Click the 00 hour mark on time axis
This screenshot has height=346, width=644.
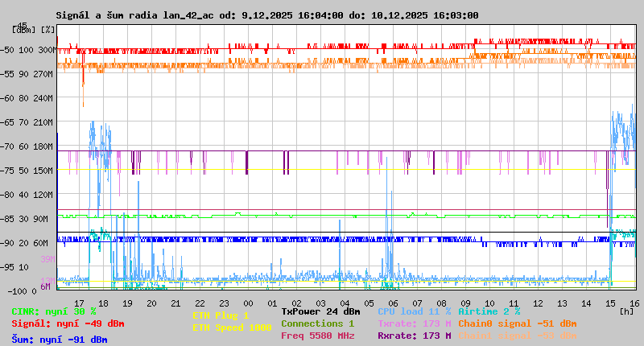click(249, 303)
